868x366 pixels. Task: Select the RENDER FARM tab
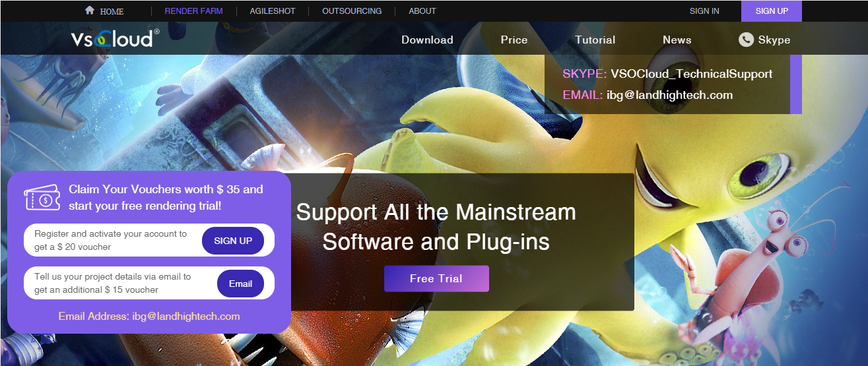tap(193, 11)
